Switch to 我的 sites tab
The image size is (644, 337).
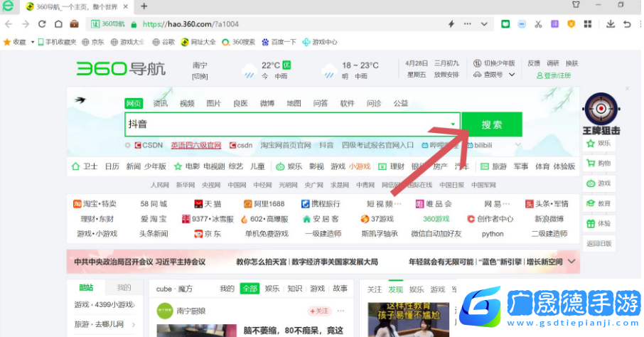click(x=124, y=288)
